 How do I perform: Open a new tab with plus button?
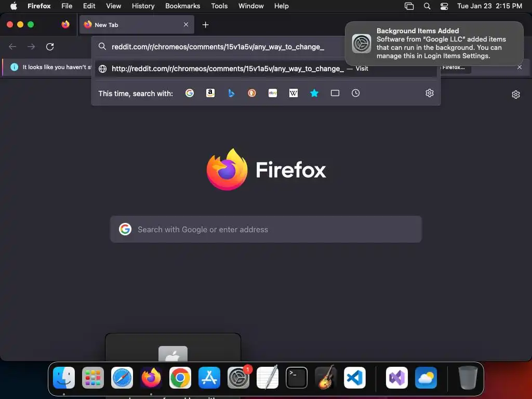(x=205, y=25)
